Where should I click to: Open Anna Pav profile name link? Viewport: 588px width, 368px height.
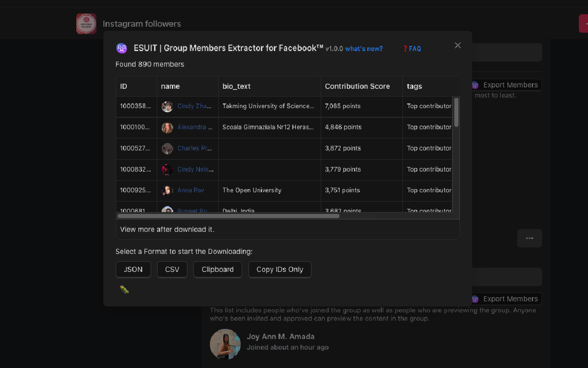tap(191, 190)
